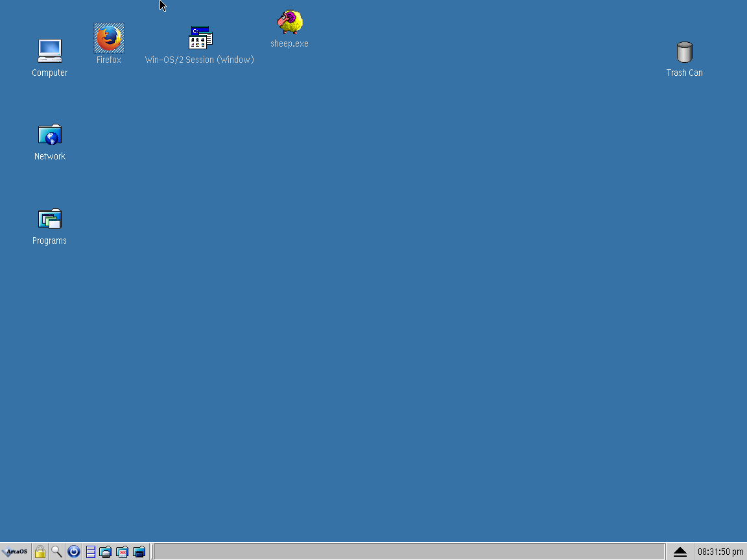Select the Network folder icon
The image size is (747, 560).
(50, 135)
